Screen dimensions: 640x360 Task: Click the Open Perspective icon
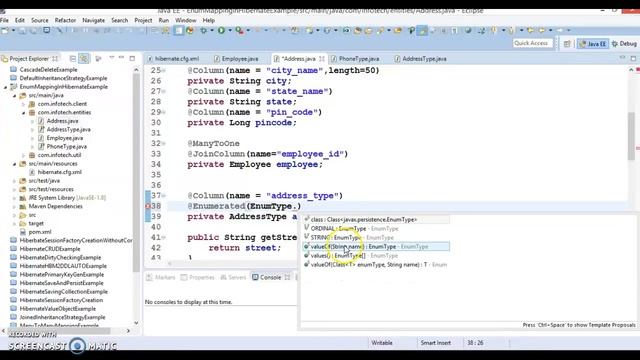(x=567, y=44)
